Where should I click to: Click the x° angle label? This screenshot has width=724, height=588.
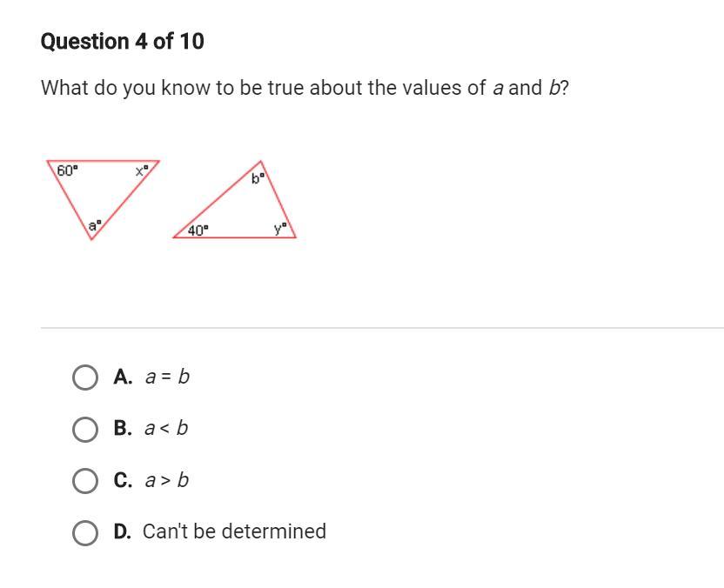pyautogui.click(x=142, y=170)
